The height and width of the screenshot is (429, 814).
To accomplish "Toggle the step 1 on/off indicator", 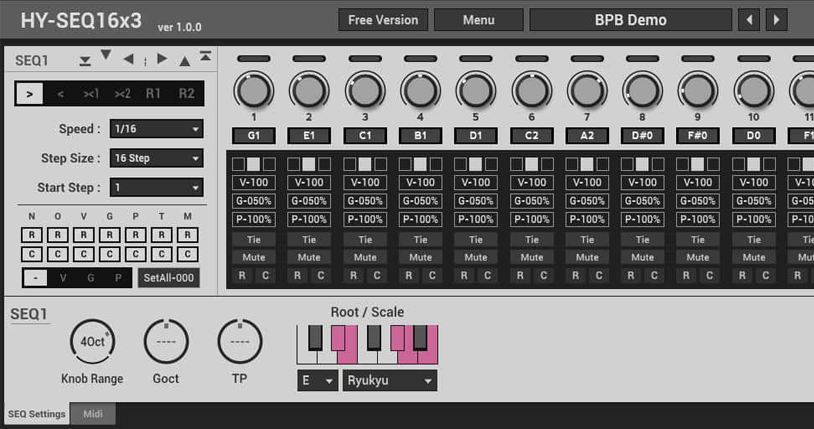I will click(254, 59).
